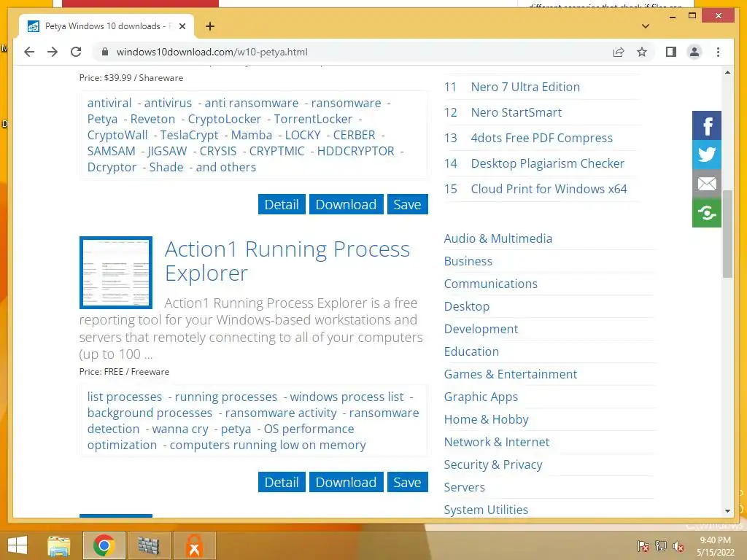Image resolution: width=747 pixels, height=560 pixels.
Task: Click the HDDCRYPTOR tag
Action: pos(355,151)
